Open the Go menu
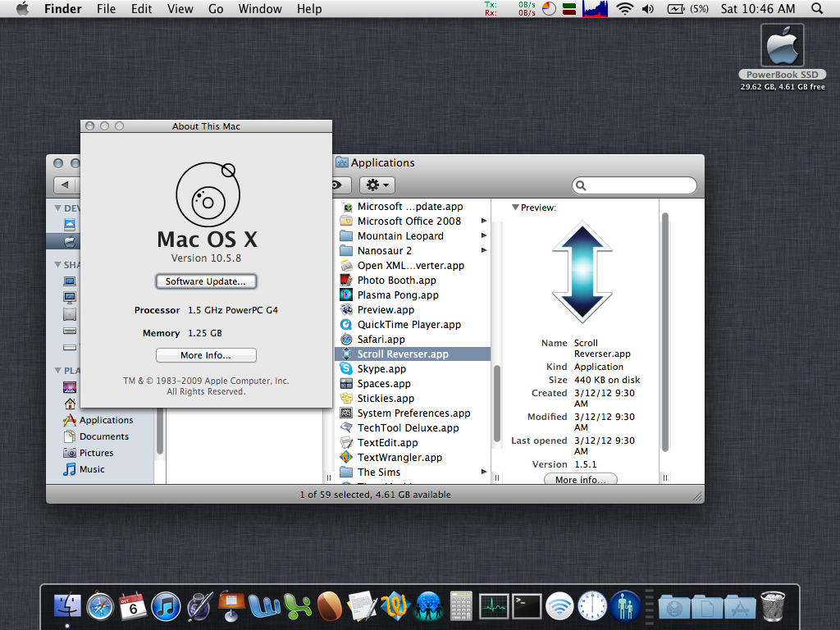The width and height of the screenshot is (840, 630). 216,8
